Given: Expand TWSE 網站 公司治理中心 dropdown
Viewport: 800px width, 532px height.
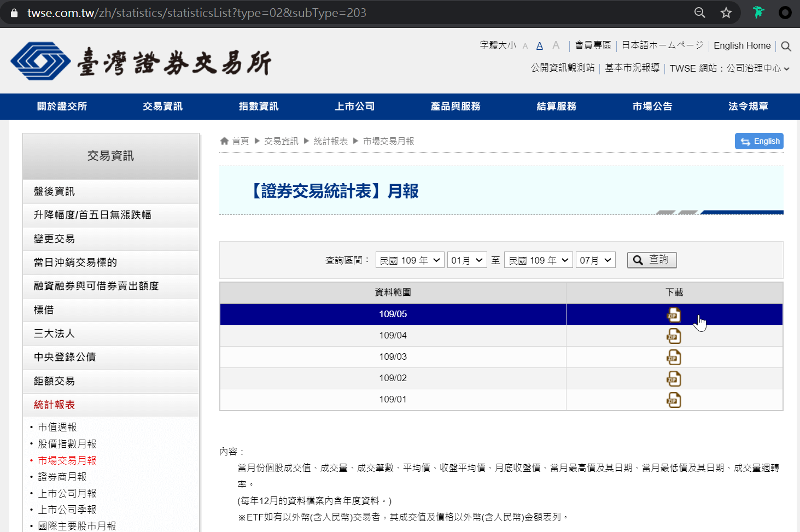Looking at the screenshot, I should tap(729, 68).
